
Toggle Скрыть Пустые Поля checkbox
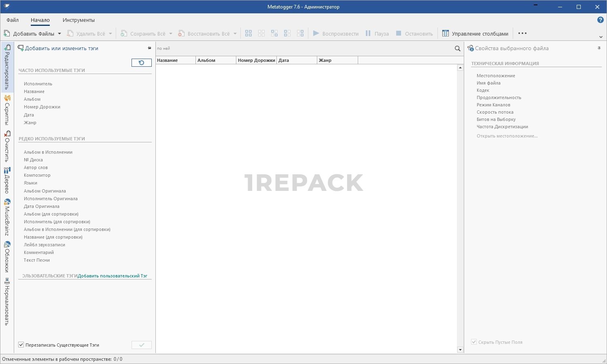tap(474, 342)
